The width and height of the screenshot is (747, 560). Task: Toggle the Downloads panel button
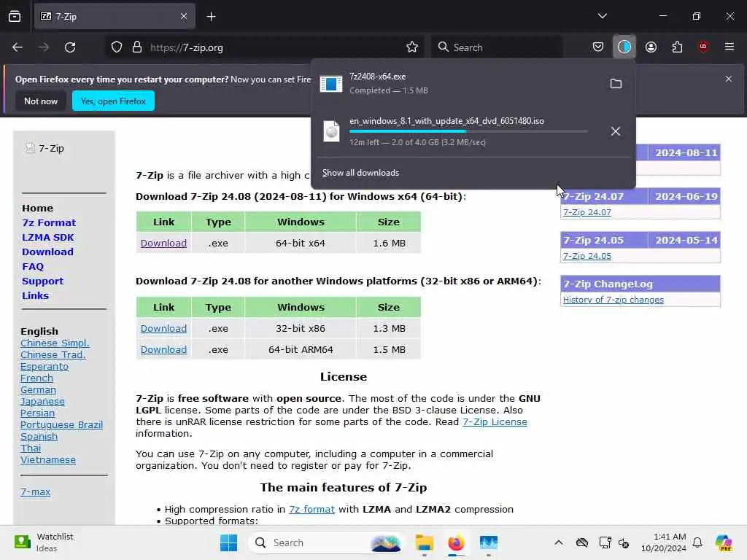[x=624, y=47]
